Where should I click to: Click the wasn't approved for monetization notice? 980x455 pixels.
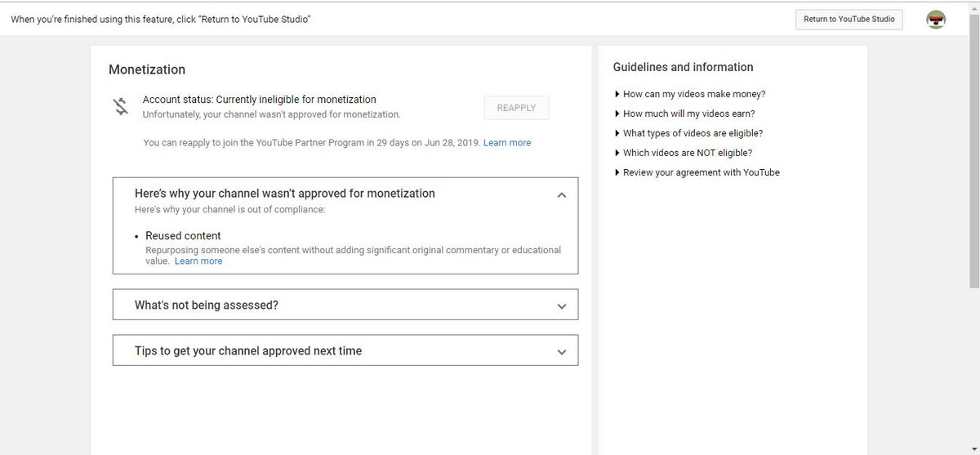tap(271, 114)
